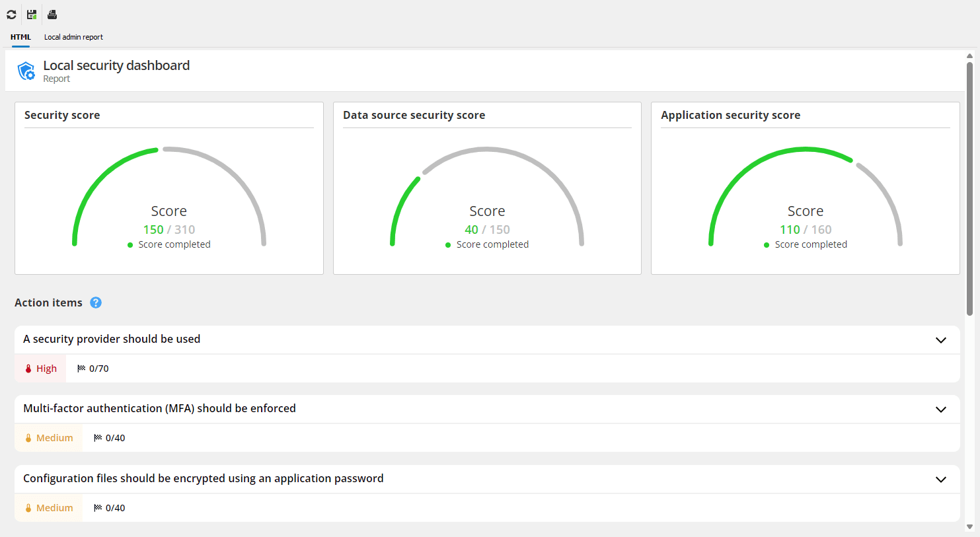This screenshot has width=980, height=537.
Task: Open the Local admin report tab
Action: point(73,37)
